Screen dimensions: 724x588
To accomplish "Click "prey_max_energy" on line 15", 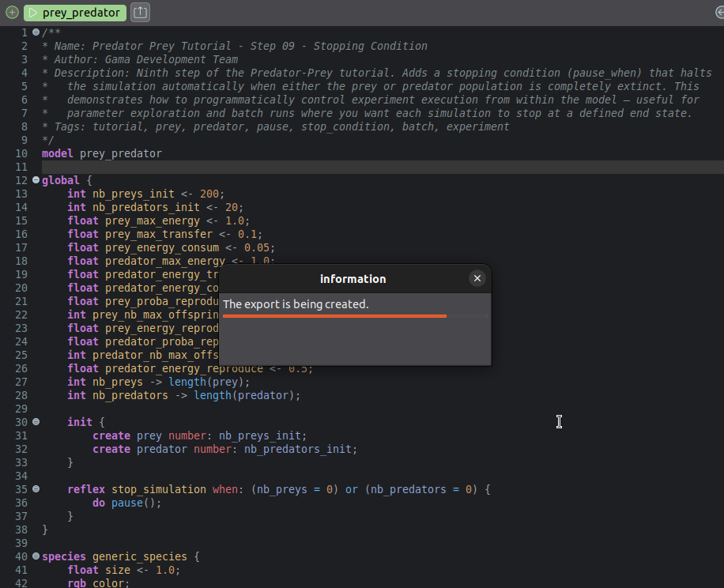I will (153, 220).
